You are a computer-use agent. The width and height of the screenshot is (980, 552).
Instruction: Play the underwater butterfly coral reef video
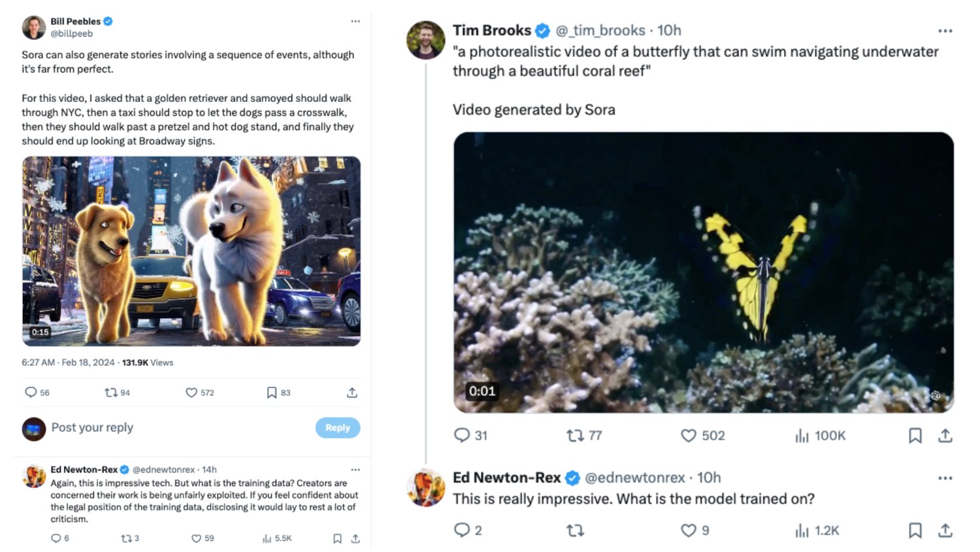(x=704, y=272)
